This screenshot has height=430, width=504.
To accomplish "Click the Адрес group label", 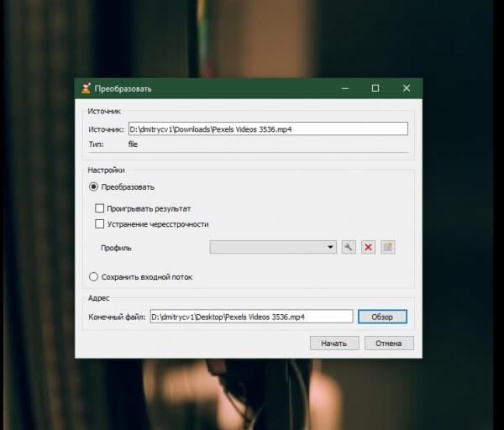I will (98, 298).
